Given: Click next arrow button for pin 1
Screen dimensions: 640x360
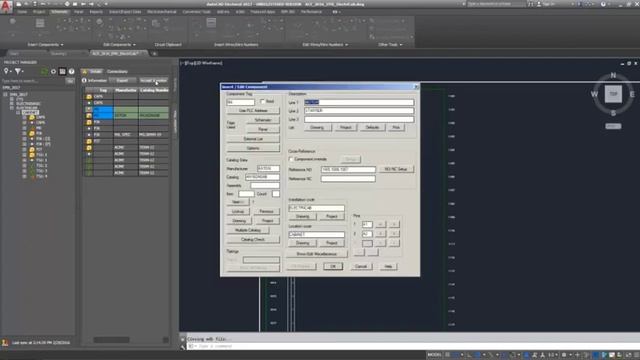Looking at the screenshot, I should click(x=393, y=224).
